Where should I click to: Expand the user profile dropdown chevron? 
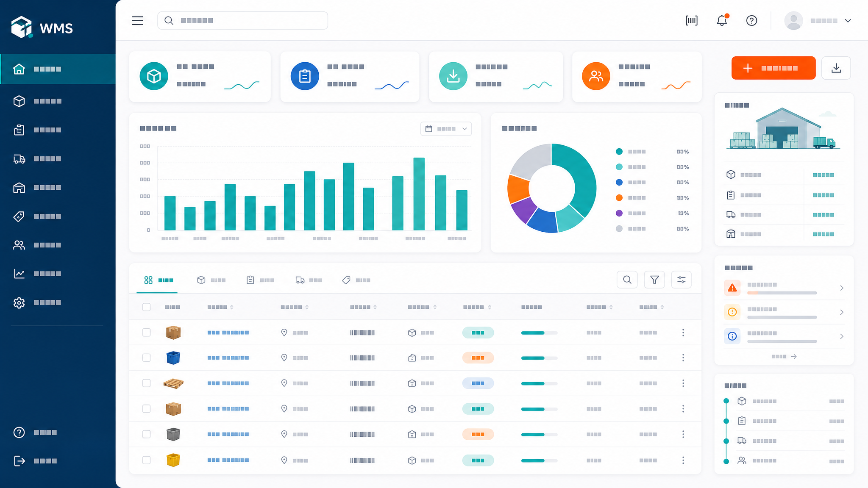click(848, 20)
